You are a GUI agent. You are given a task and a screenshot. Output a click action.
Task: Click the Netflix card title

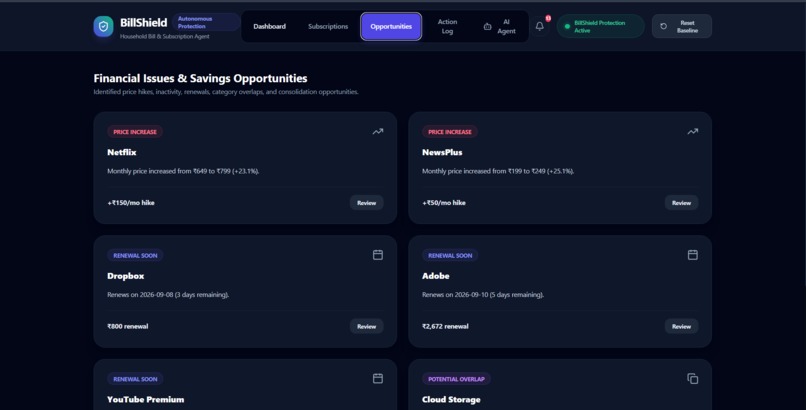pyautogui.click(x=122, y=153)
